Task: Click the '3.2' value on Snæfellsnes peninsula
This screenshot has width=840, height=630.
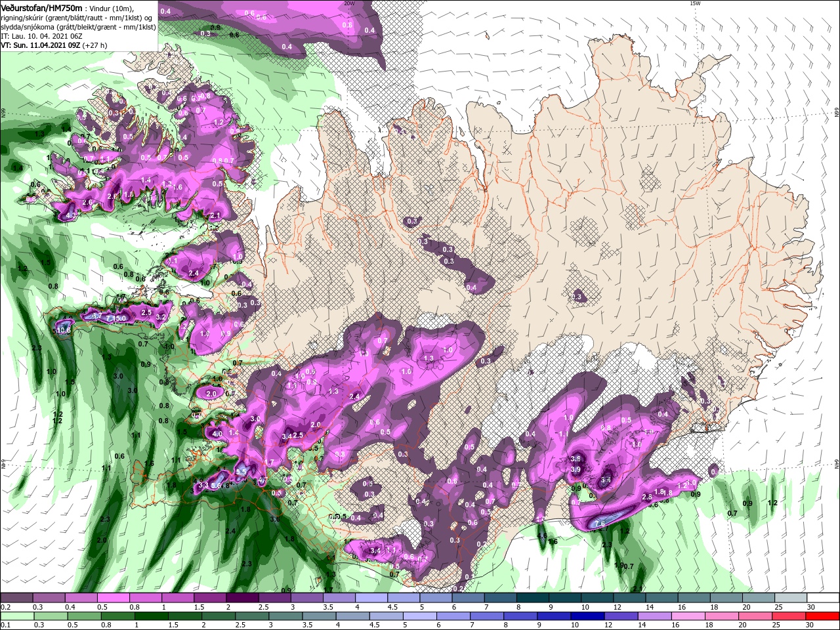Action: 160,317
